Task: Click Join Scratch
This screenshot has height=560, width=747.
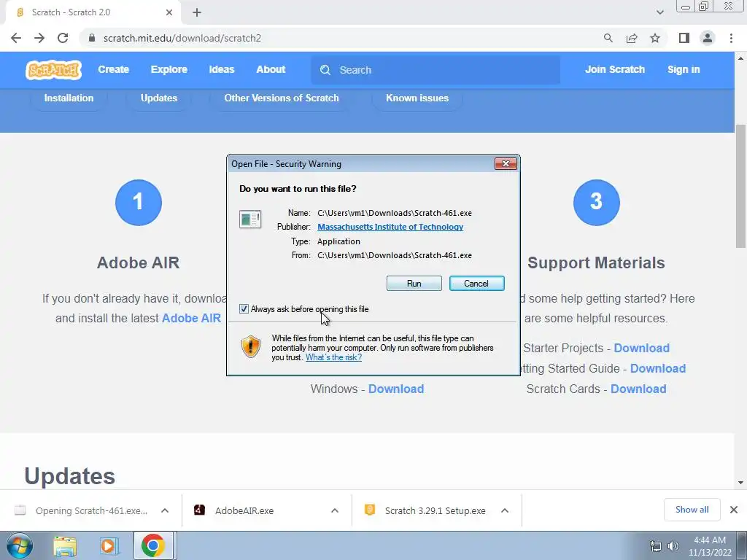Action: pyautogui.click(x=614, y=69)
